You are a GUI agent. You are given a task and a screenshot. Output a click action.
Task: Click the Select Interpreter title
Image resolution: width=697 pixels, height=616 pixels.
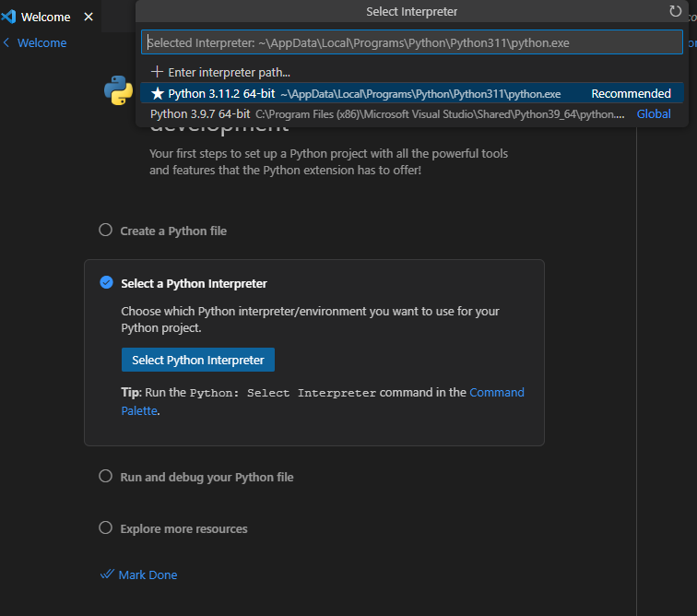(411, 12)
